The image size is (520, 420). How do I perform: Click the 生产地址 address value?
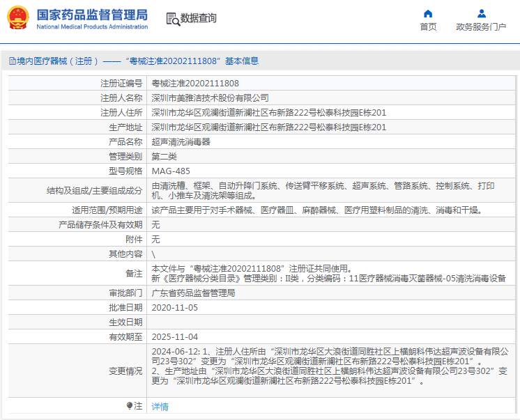tap(269, 127)
